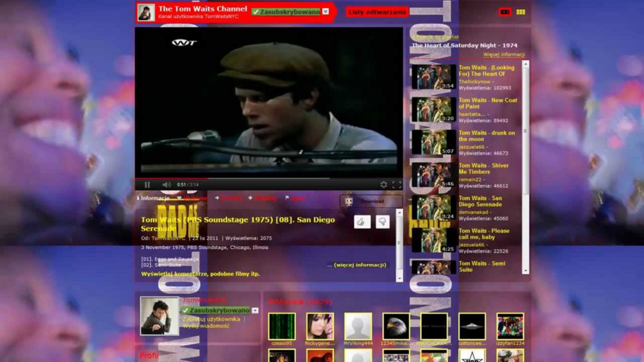Open Tom Waits - New Coat of Paint
The width and height of the screenshot is (644, 362).
tap(488, 103)
